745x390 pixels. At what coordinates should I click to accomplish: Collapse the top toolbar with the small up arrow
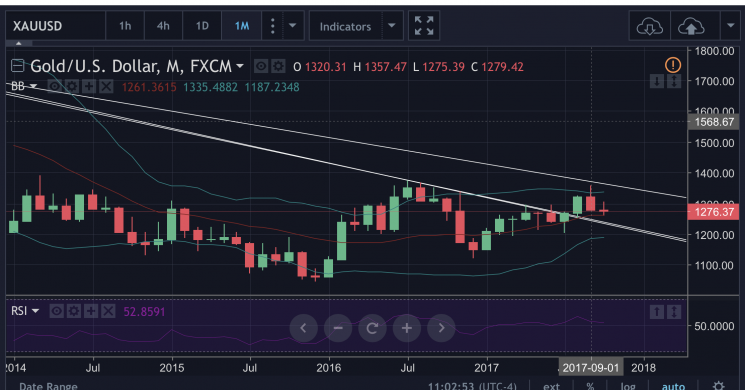click(x=19, y=43)
